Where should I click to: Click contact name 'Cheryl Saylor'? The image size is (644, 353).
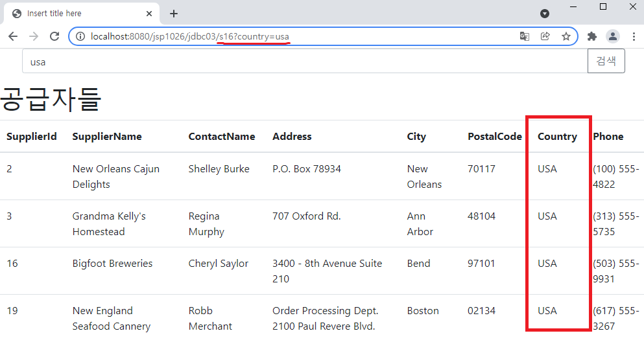click(219, 263)
